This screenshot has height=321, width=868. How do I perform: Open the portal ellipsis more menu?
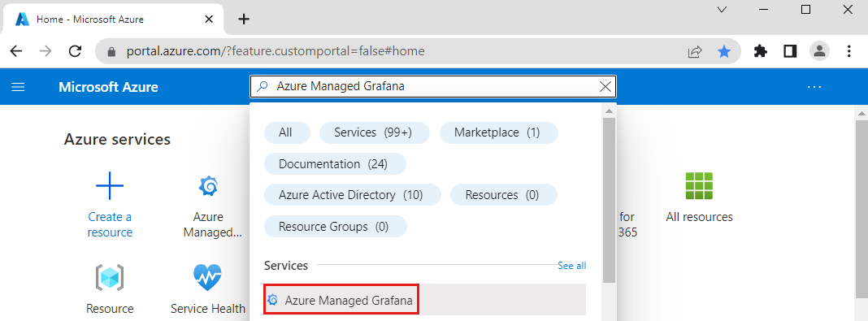[814, 87]
